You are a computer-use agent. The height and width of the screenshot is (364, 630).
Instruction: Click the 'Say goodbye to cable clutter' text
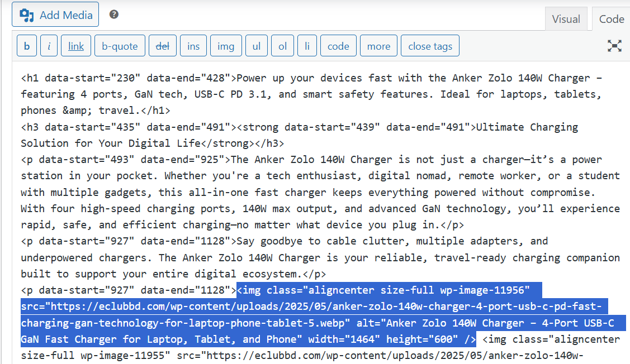click(x=320, y=241)
